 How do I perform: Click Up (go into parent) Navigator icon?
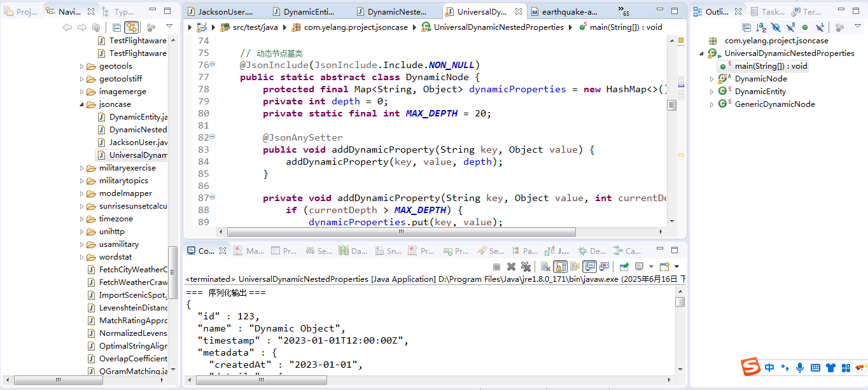click(96, 27)
